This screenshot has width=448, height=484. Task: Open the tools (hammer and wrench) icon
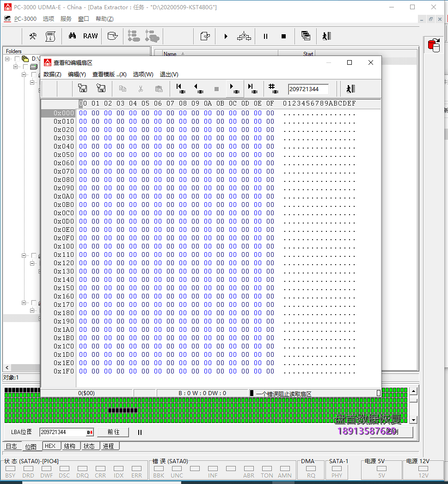(33, 37)
